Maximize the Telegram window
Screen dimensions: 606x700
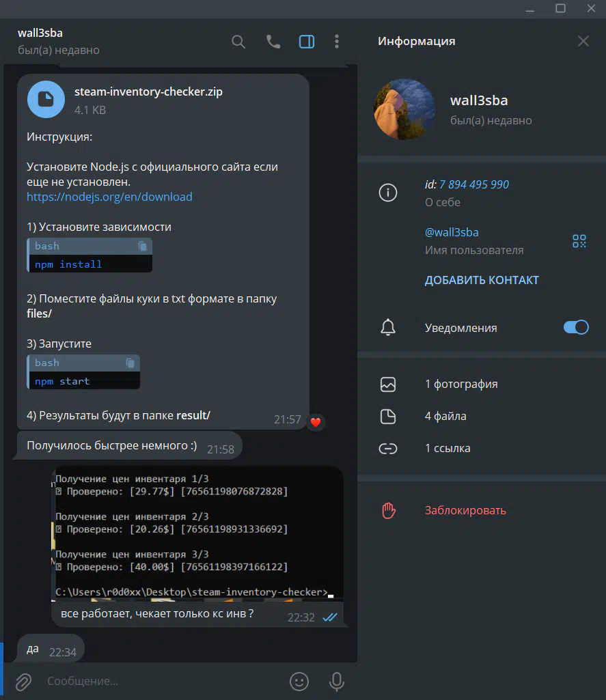click(x=560, y=8)
